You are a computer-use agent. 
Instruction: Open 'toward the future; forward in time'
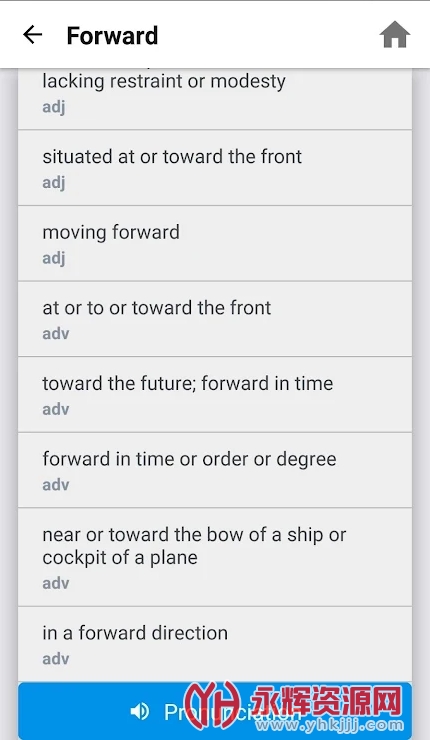[215, 395]
